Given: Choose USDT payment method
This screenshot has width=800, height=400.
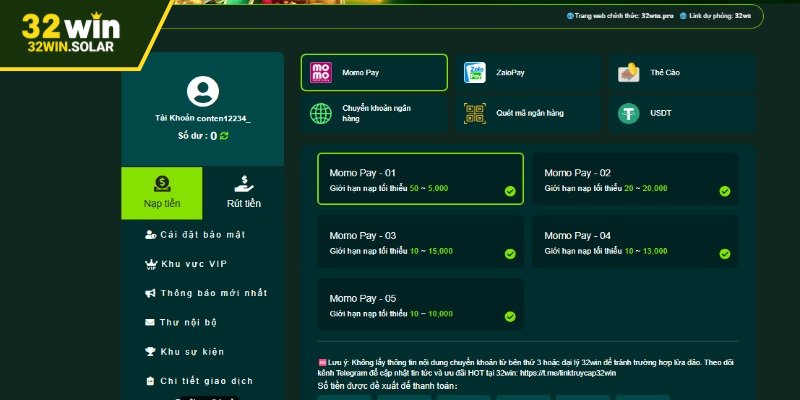Looking at the screenshot, I should (x=682, y=113).
